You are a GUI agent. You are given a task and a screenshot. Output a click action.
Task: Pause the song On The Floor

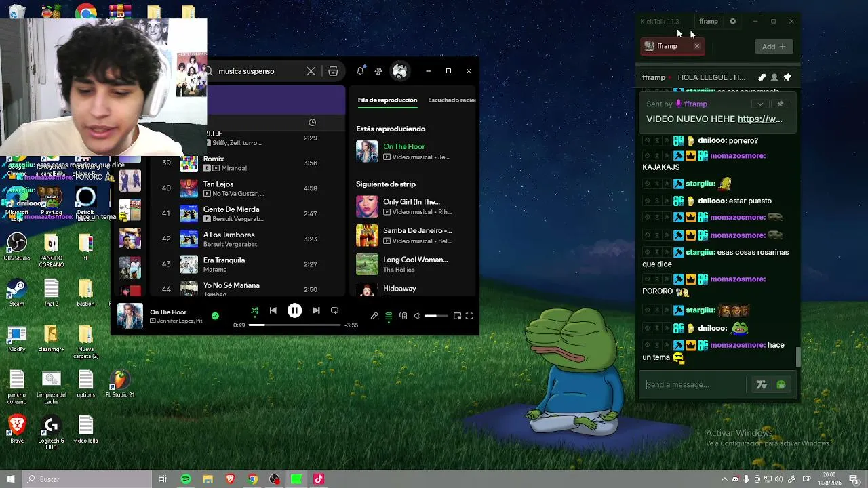pos(294,310)
